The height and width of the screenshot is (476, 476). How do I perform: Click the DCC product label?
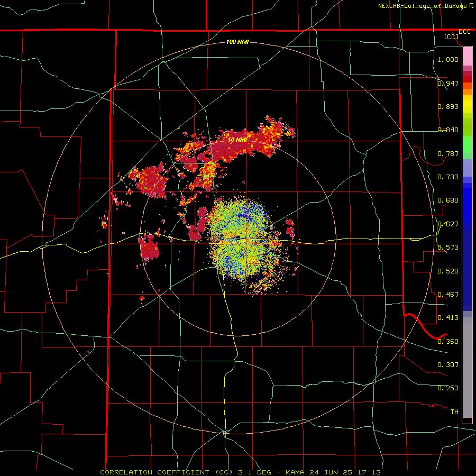(464, 32)
